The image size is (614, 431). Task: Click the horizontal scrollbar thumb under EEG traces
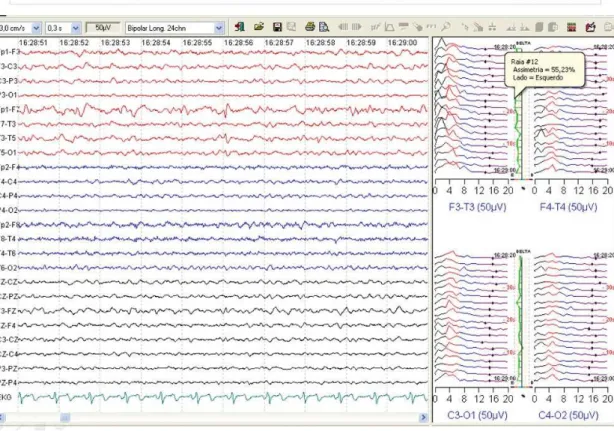(x=65, y=418)
